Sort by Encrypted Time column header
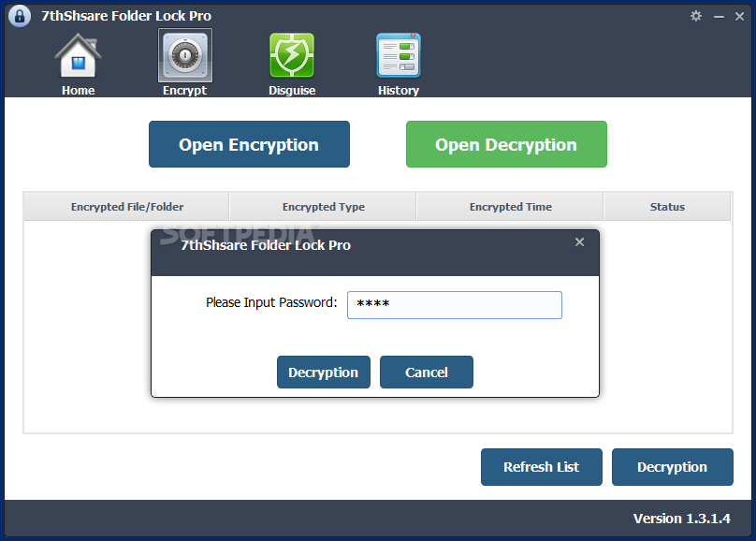Screen dimensions: 756x541 511,207
